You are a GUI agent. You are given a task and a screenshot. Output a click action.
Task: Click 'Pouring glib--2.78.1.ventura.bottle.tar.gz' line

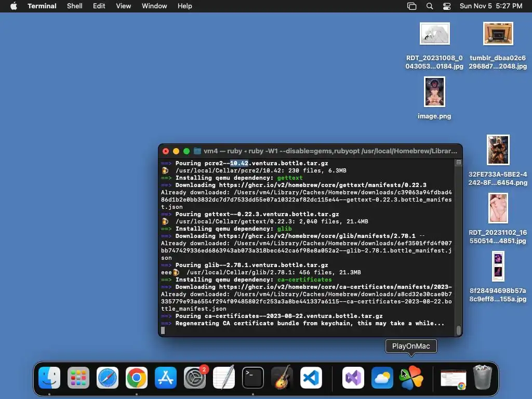(245, 265)
